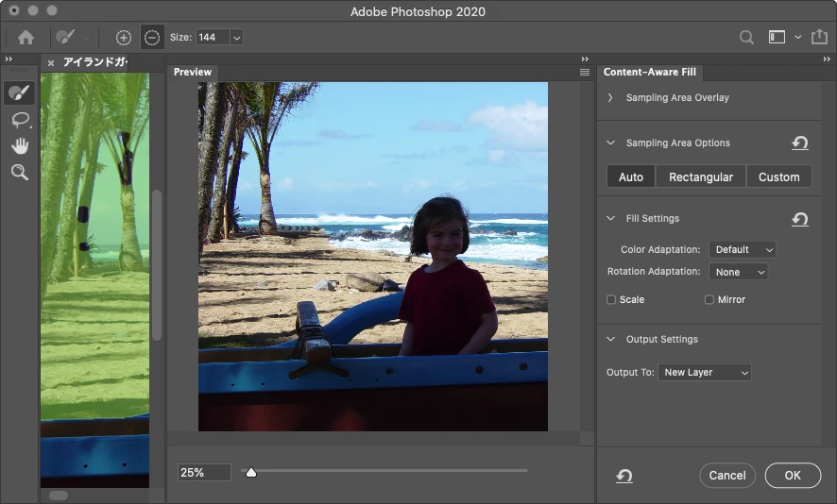The image size is (837, 504).
Task: Open the Output To dropdown
Action: pyautogui.click(x=705, y=372)
